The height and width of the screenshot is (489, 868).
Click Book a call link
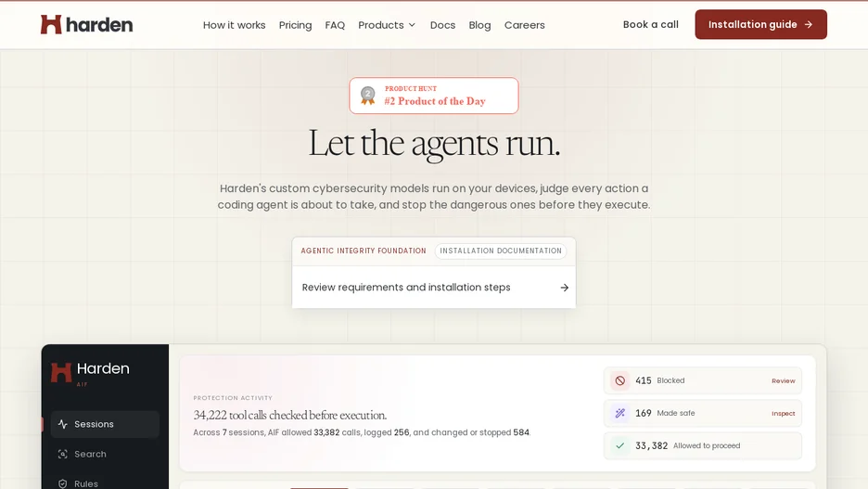(x=650, y=24)
